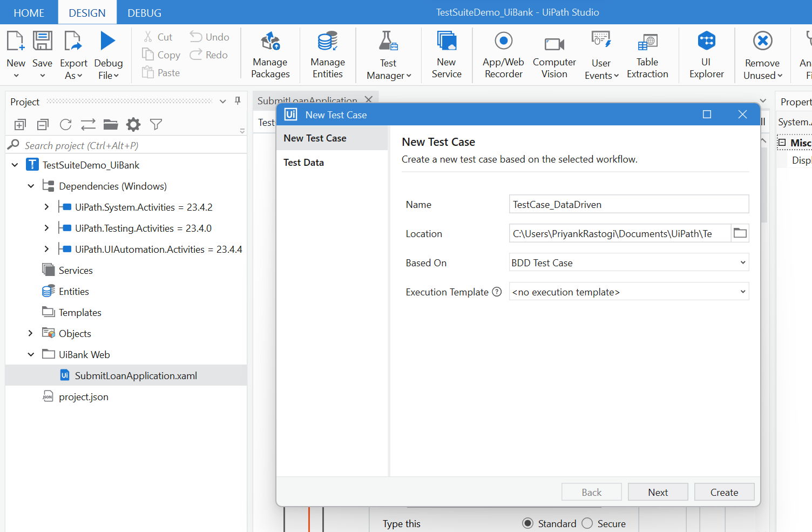This screenshot has height=532, width=812.
Task: Click the sync arrows icon in Project panel
Action: click(88, 125)
